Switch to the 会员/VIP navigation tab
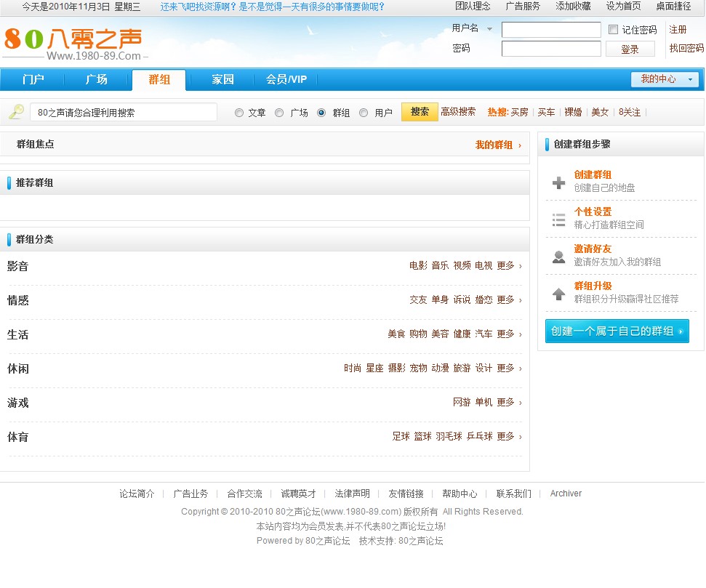Screen dimensions: 706x588 click(x=286, y=80)
